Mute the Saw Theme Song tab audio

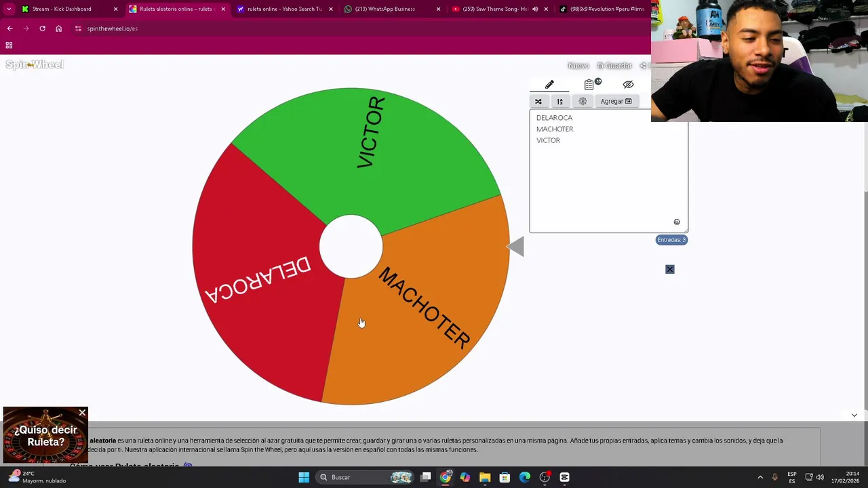(x=535, y=9)
